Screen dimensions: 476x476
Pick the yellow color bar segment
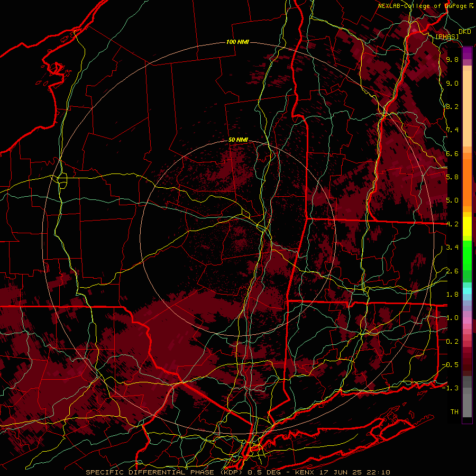coord(467,226)
